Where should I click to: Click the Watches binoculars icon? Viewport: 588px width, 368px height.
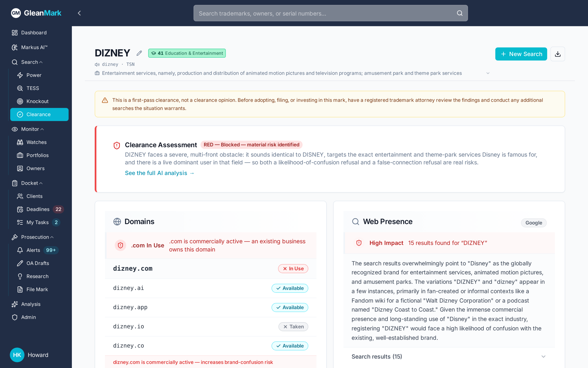tap(20, 142)
